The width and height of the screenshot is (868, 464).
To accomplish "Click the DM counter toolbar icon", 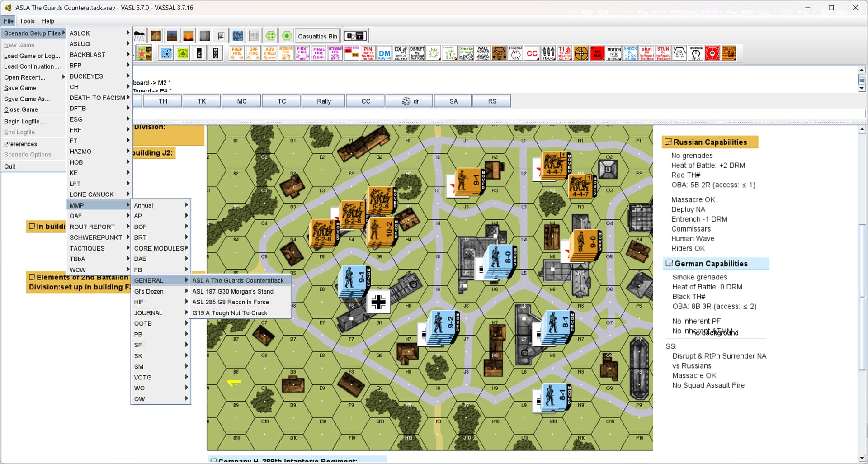I will click(384, 53).
